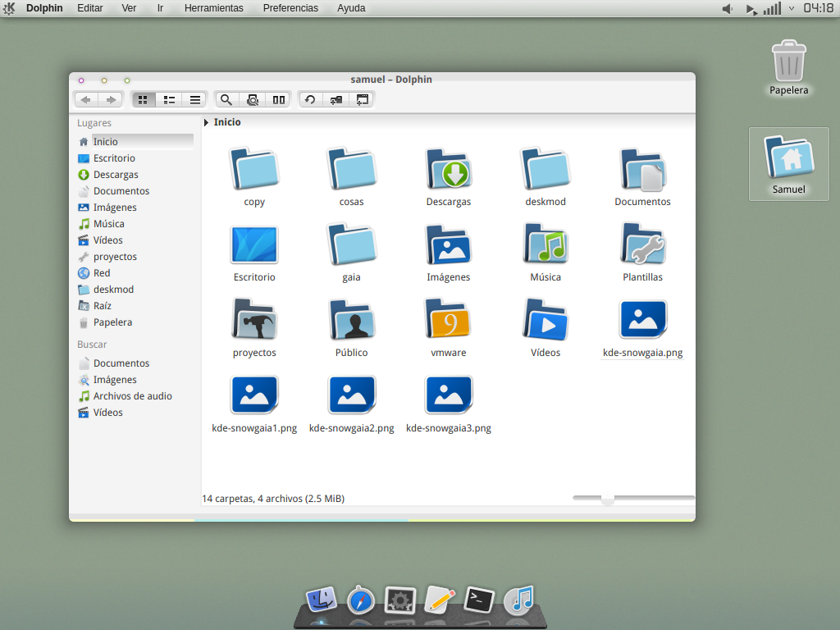Go back using the left arrow button
This screenshot has height=630, width=840.
point(85,99)
